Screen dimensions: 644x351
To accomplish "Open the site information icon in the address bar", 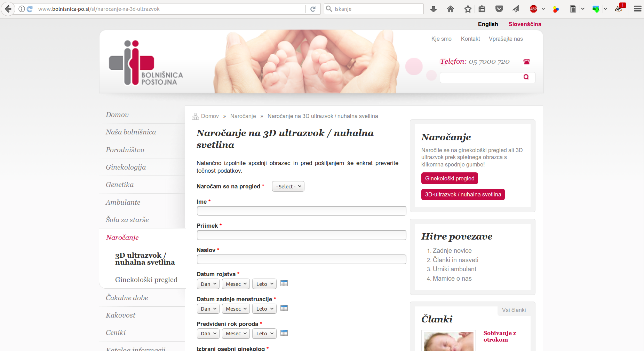I will point(22,9).
